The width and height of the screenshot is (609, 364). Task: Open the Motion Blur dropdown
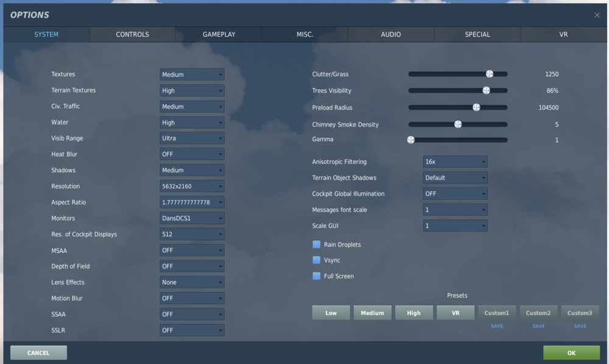click(192, 298)
